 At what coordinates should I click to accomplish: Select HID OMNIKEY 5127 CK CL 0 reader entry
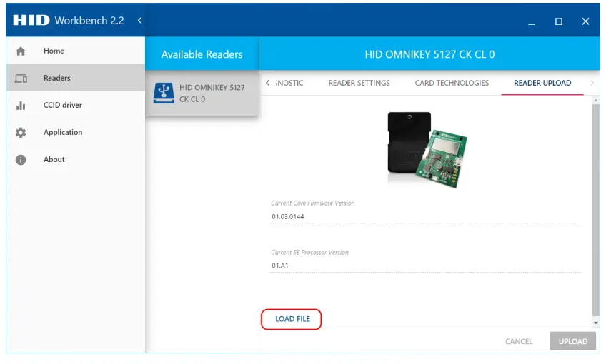tap(202, 93)
